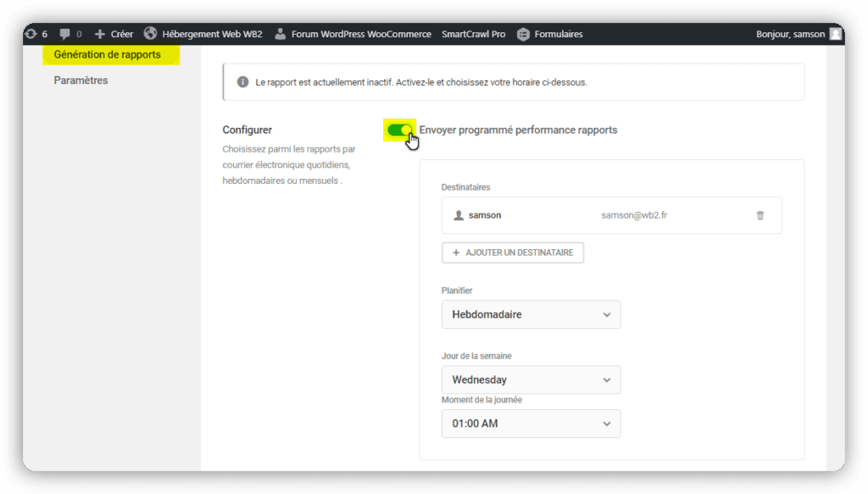Image resolution: width=868 pixels, height=494 pixels.
Task: Click the globe icon next to Hébergement Web WB2
Action: tap(151, 34)
